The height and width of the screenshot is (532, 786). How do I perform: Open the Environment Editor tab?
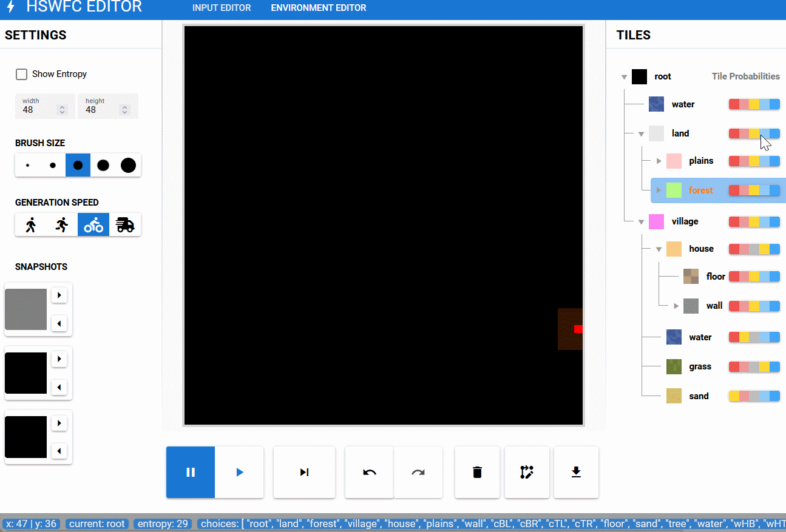click(319, 8)
